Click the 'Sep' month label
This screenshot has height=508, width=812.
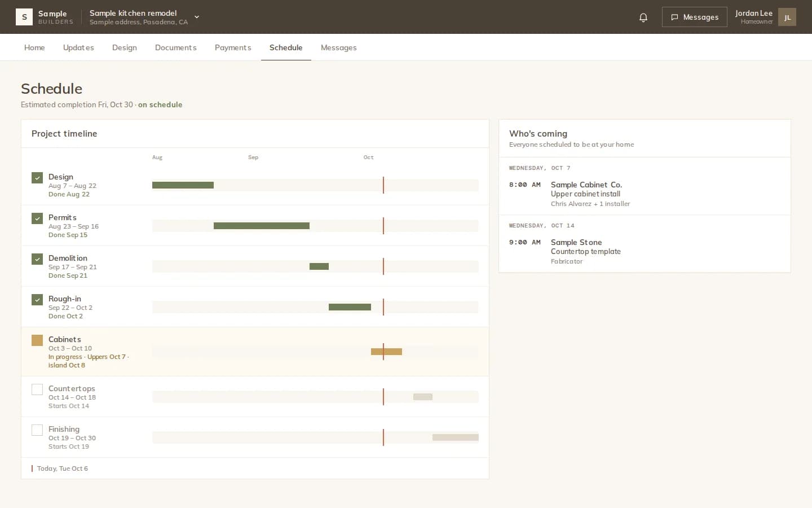tap(253, 157)
